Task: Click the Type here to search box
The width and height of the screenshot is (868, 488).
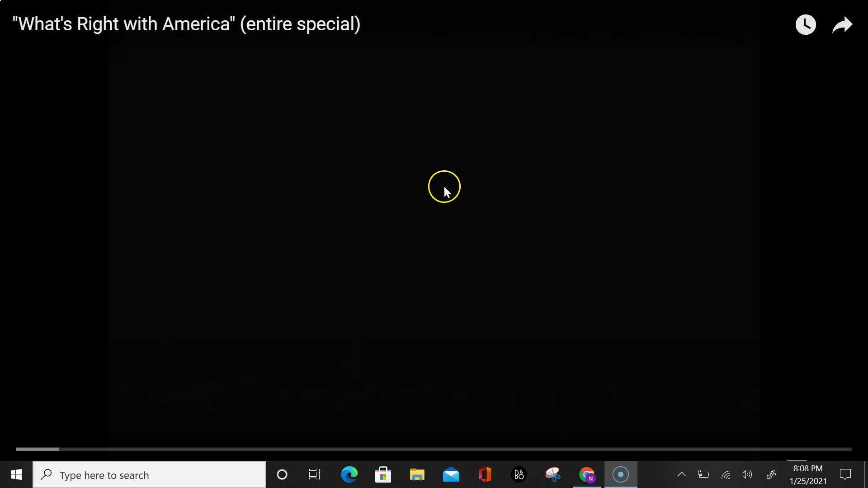Action: 149,475
